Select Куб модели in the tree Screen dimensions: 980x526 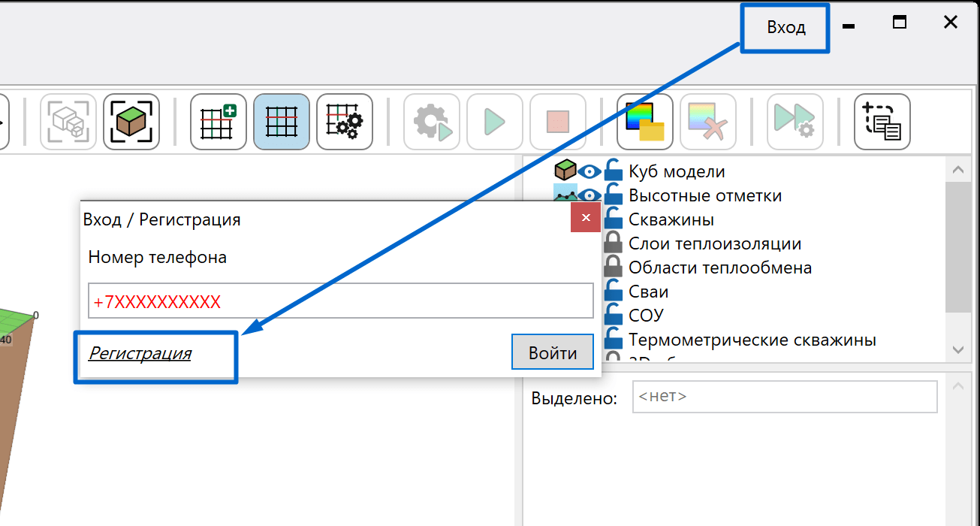point(677,171)
